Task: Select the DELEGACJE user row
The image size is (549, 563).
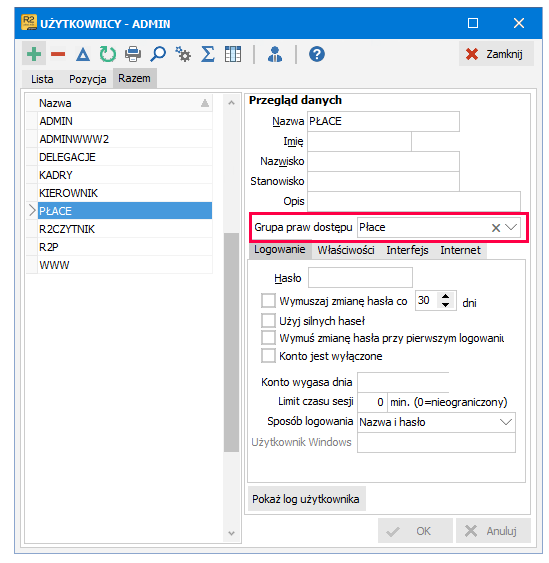Action: pyautogui.click(x=124, y=157)
